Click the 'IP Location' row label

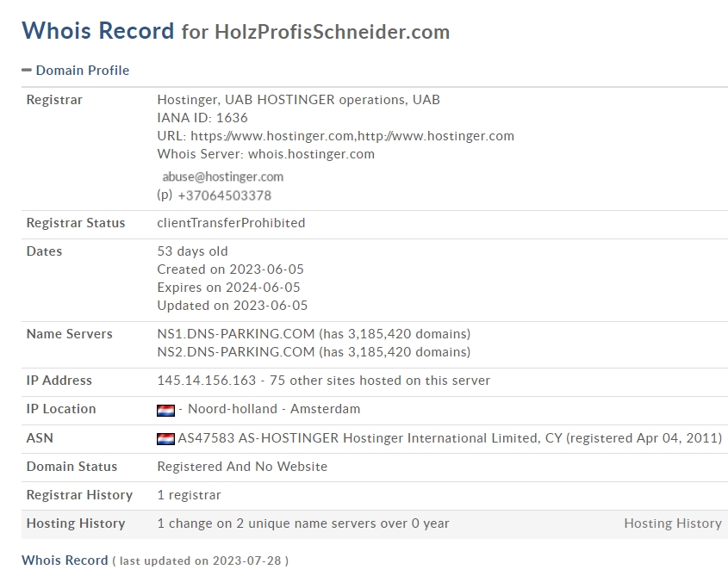pos(61,409)
